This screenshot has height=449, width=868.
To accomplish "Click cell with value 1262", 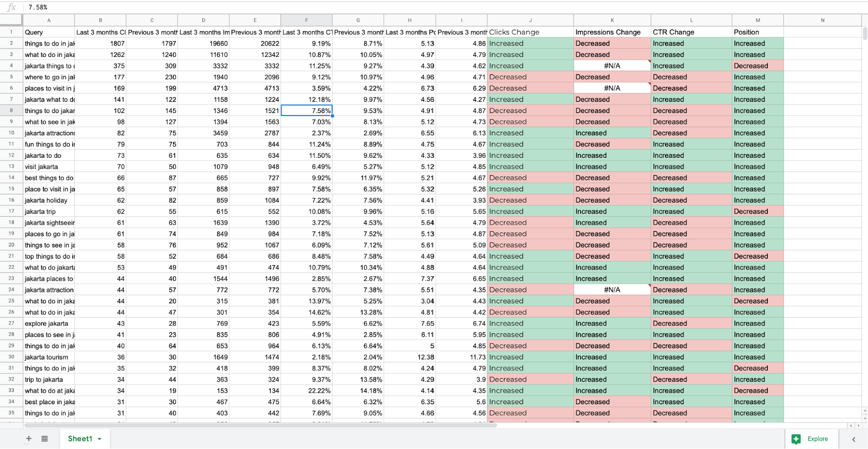I will pyautogui.click(x=100, y=55).
